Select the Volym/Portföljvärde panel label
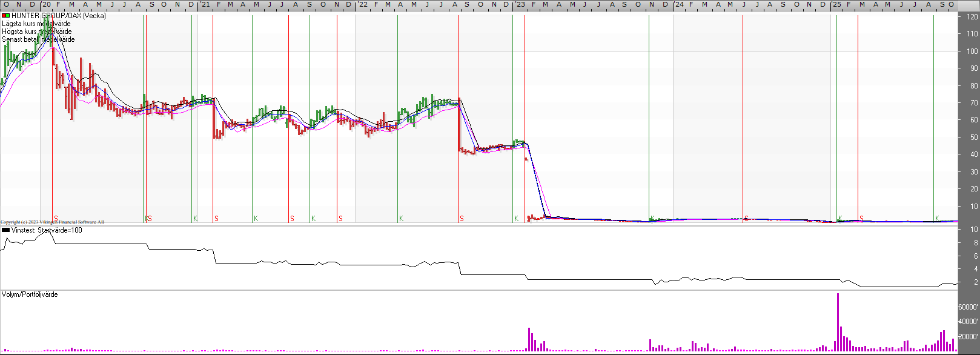Image resolution: width=980 pixels, height=355 pixels. tap(30, 294)
